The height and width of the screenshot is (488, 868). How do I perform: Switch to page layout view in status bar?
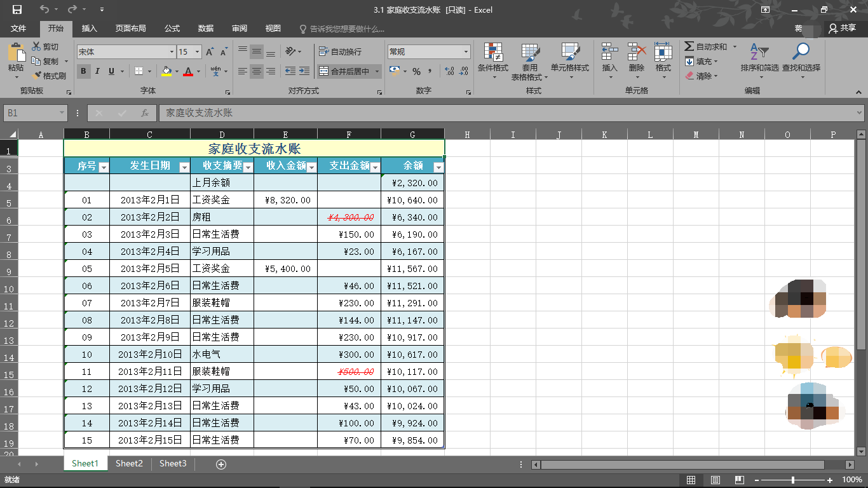pos(715,480)
